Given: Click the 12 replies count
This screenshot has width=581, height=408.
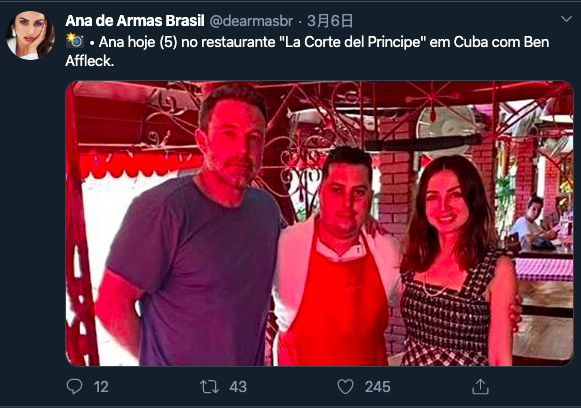Looking at the screenshot, I should coord(101,387).
